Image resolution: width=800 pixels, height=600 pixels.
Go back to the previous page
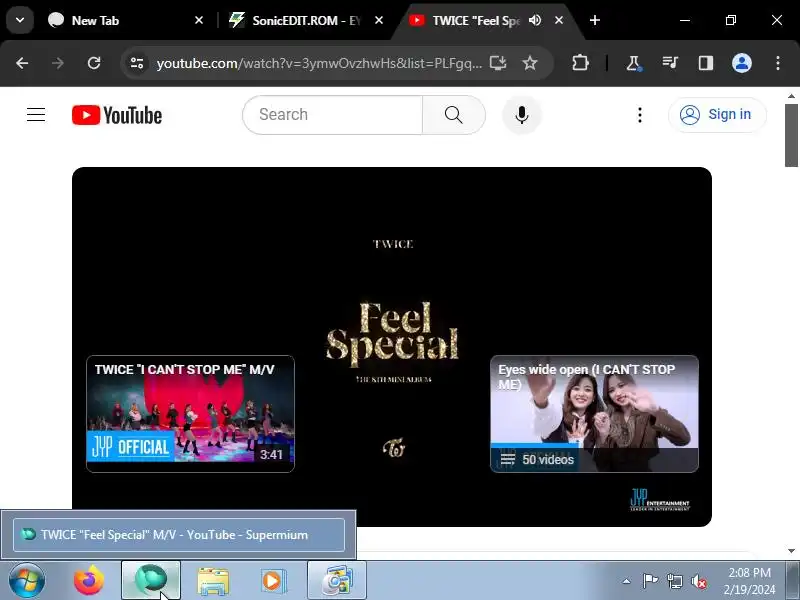coord(22,63)
